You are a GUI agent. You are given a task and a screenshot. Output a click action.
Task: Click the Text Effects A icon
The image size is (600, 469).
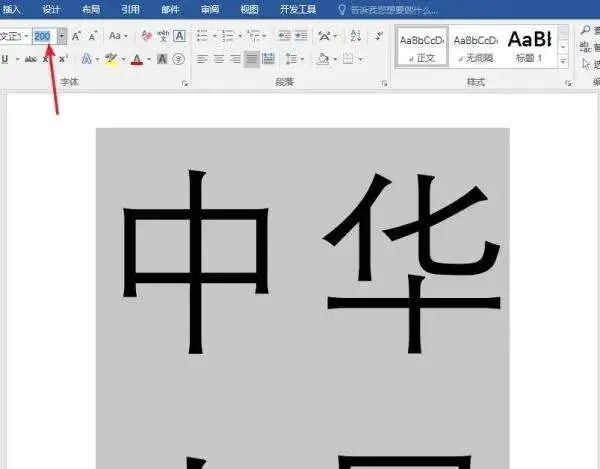(86, 59)
